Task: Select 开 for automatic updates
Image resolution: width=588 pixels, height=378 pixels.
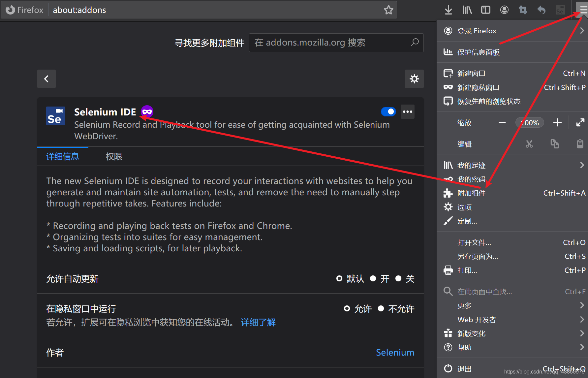Action: click(373, 279)
